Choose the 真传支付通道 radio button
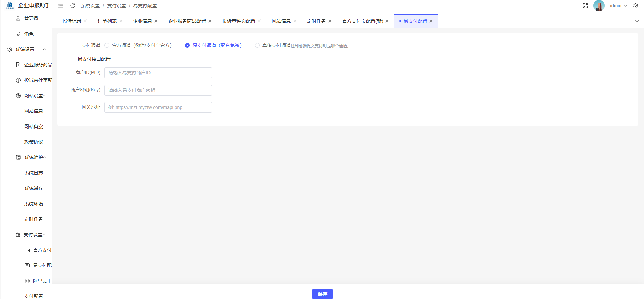The width and height of the screenshot is (644, 299). tap(257, 45)
